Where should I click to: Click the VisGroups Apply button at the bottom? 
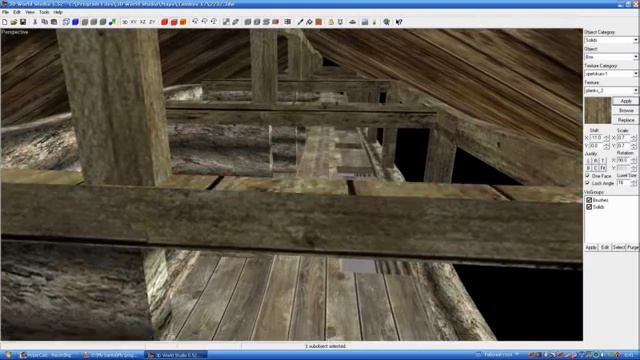point(591,247)
